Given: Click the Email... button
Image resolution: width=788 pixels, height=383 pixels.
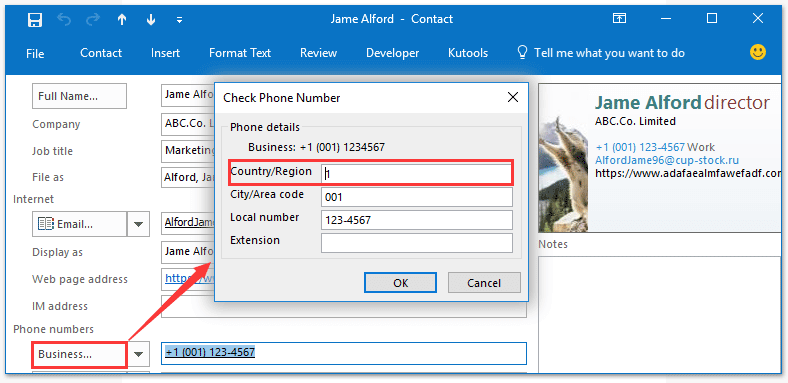Looking at the screenshot, I should pos(79,224).
